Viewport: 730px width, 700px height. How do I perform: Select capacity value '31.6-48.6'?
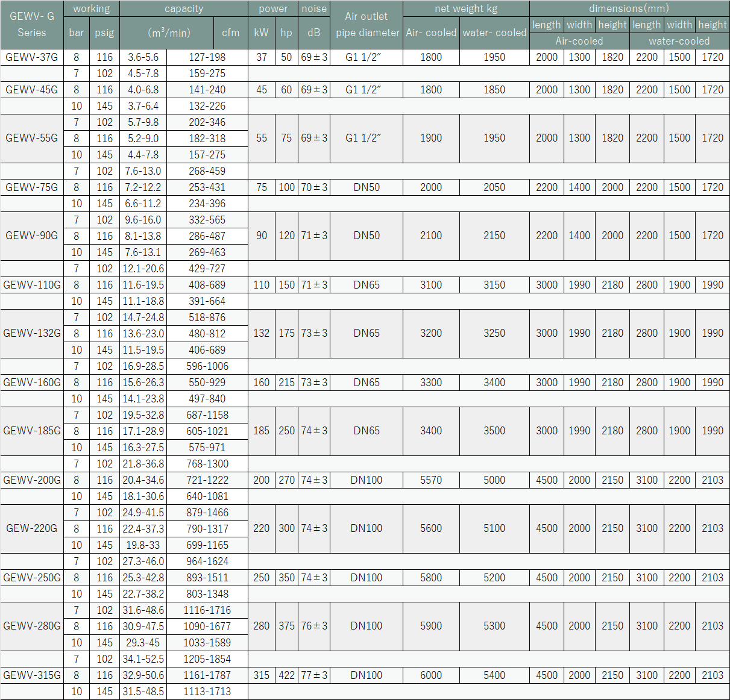tap(143, 610)
